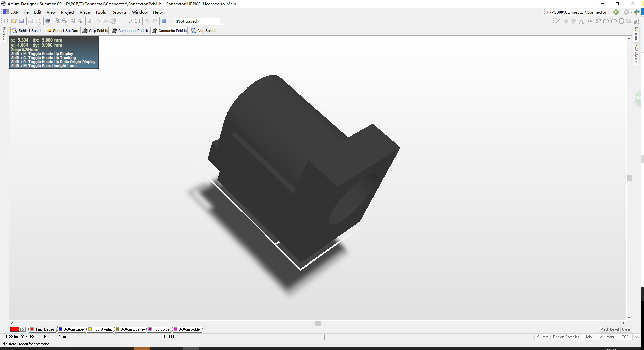Select the Arc by Center tool
The image size is (644, 350).
(x=598, y=21)
